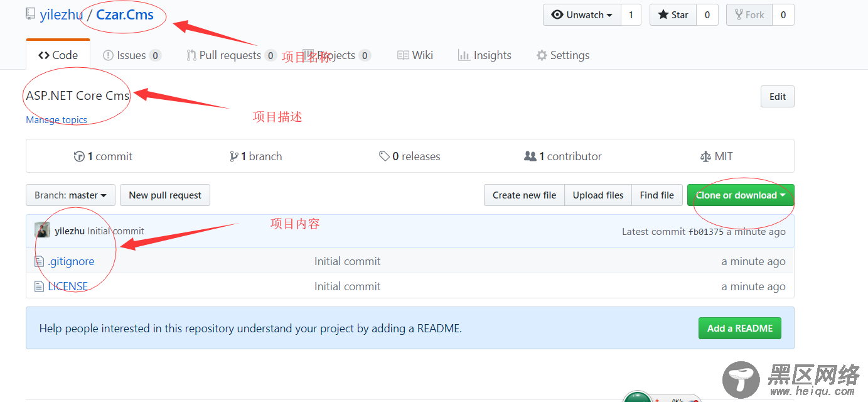This screenshot has height=402, width=868.
Task: Click the branch icon next to 1 branch
Action: point(234,156)
